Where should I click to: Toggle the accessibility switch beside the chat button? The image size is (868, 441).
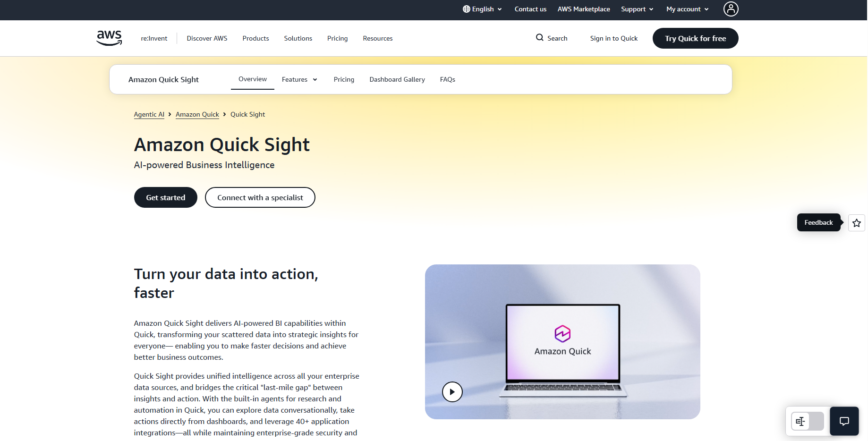[808, 421]
